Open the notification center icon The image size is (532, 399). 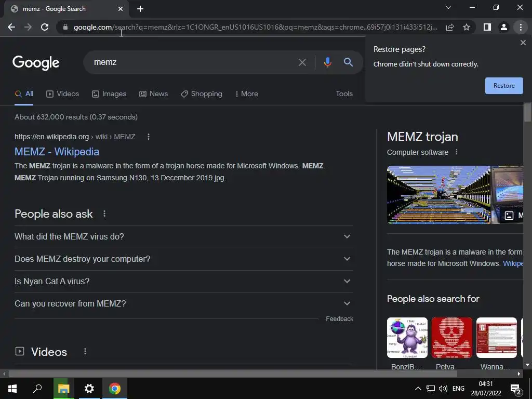516,389
